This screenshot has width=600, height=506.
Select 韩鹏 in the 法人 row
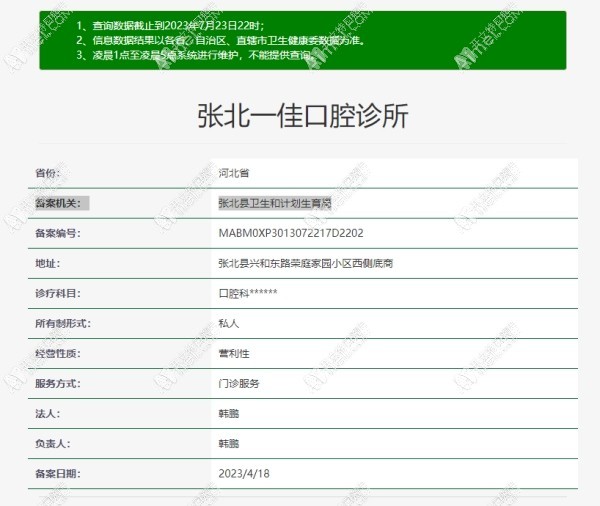(229, 413)
